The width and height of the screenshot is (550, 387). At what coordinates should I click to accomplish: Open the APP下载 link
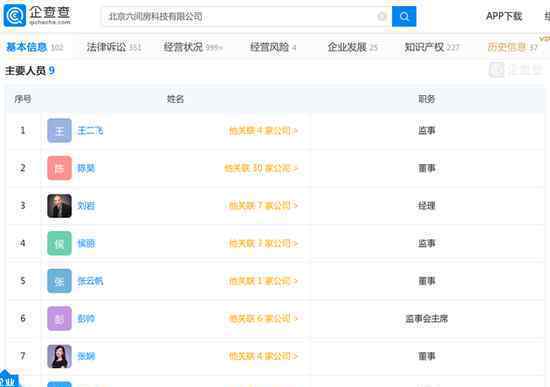coord(504,16)
